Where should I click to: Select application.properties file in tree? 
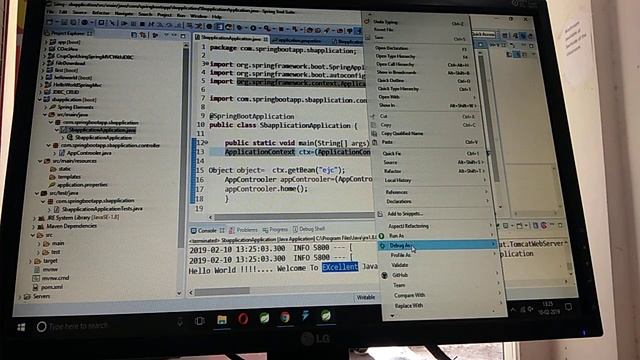click(82, 185)
